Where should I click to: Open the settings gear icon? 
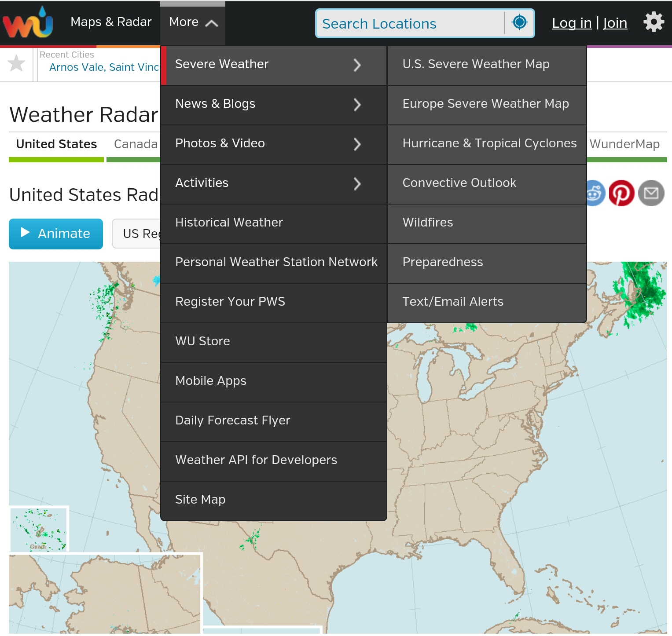pyautogui.click(x=654, y=22)
